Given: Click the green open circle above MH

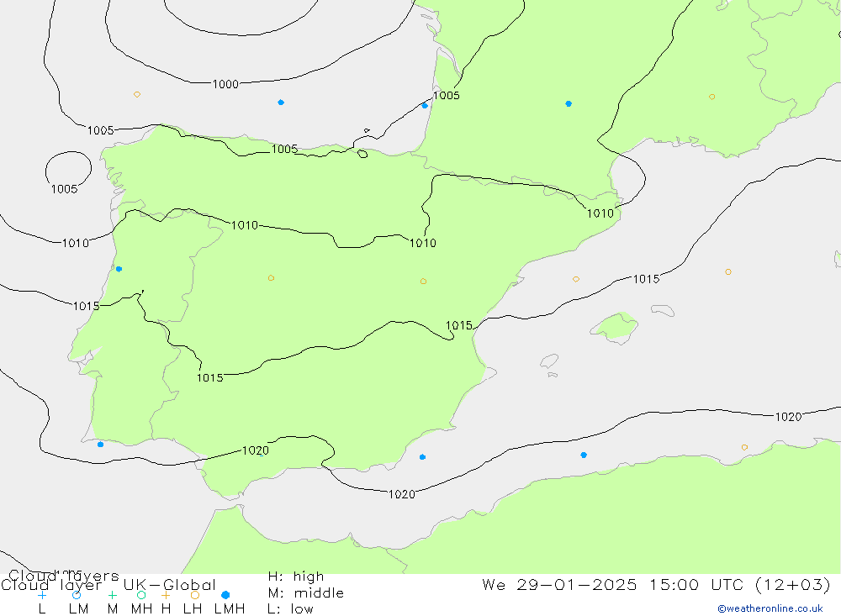Looking at the screenshot, I should [141, 595].
